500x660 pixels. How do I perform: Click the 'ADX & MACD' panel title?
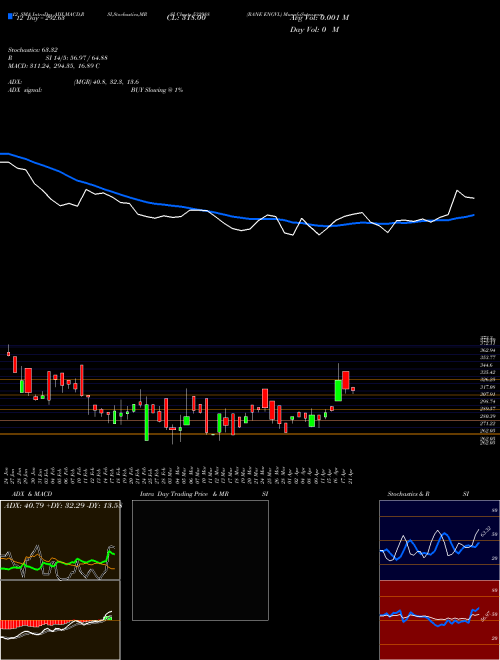(32, 494)
